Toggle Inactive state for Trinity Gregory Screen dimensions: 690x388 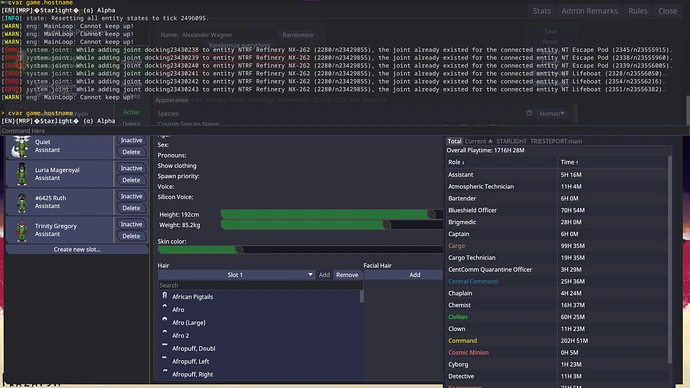coord(131,224)
